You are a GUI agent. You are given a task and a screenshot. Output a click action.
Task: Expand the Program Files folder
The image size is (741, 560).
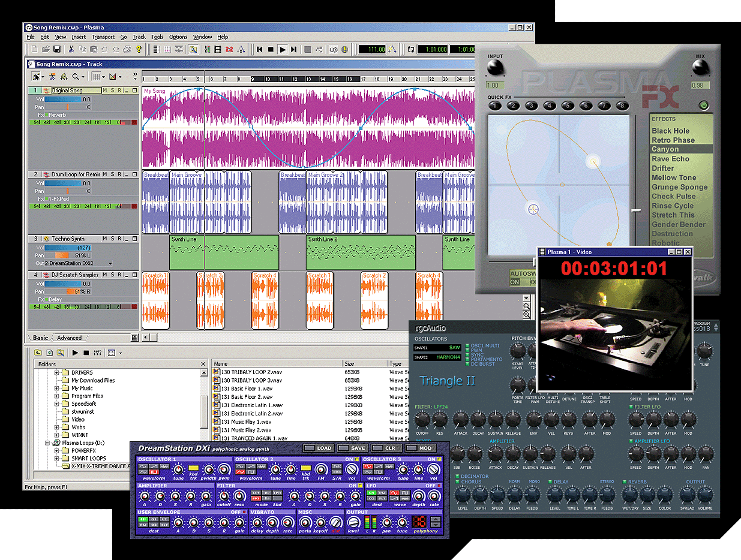(58, 396)
